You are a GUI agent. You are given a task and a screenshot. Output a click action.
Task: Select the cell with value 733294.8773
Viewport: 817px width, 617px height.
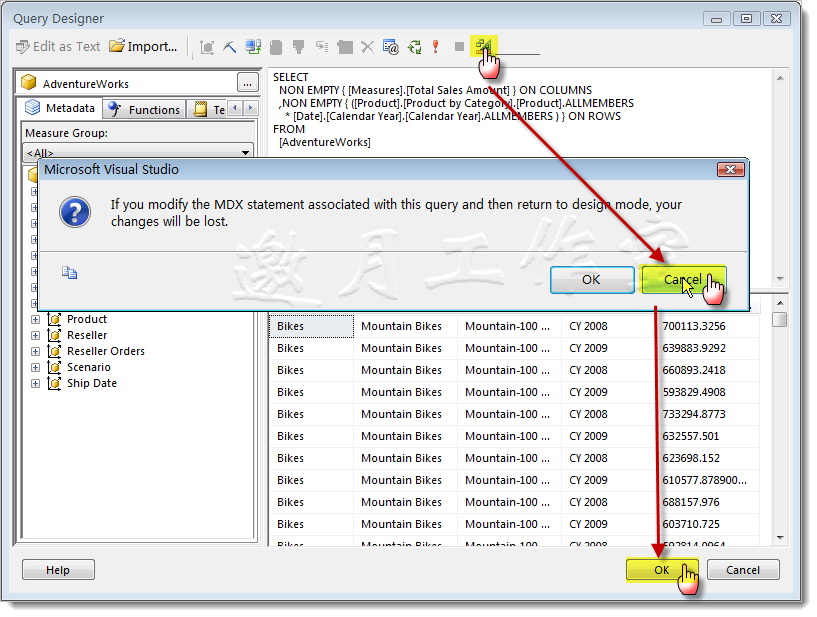pos(707,414)
